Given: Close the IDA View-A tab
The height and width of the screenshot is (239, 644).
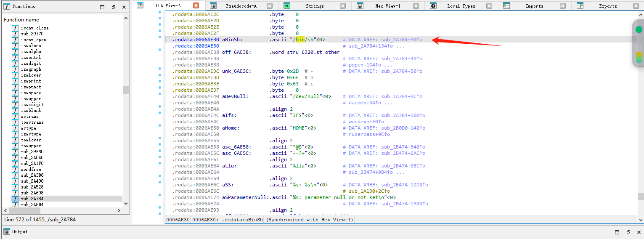Looking at the screenshot, I should [x=196, y=5].
